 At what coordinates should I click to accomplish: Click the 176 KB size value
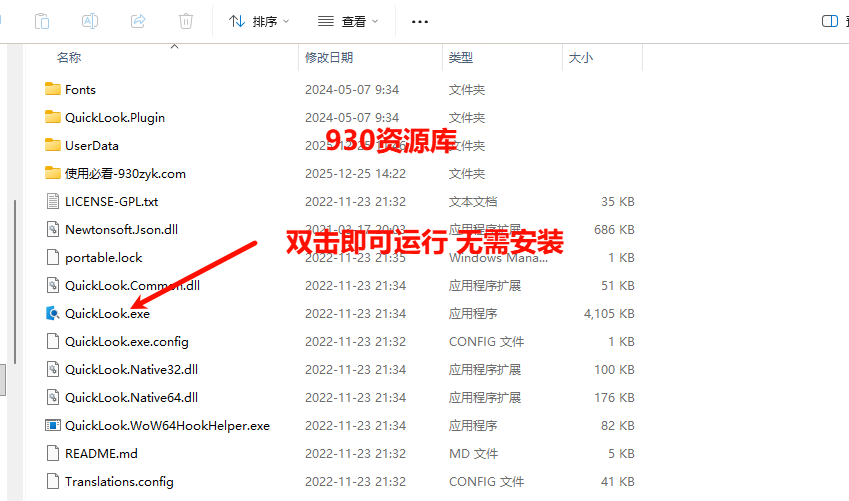point(614,398)
